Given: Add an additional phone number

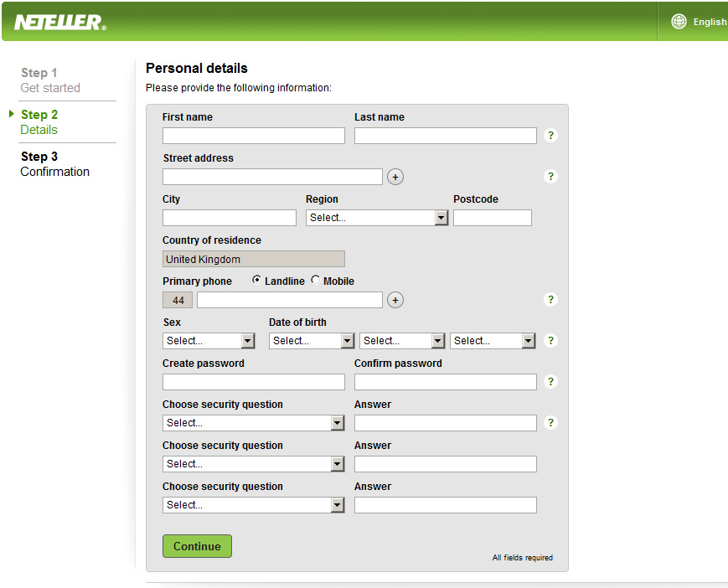Looking at the screenshot, I should point(395,299).
